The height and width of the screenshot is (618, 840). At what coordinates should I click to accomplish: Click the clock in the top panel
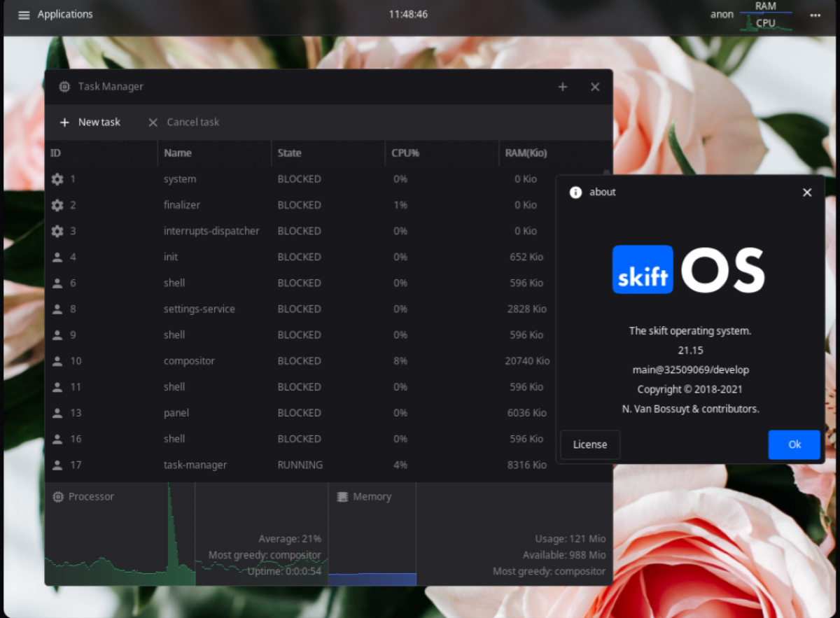(408, 14)
